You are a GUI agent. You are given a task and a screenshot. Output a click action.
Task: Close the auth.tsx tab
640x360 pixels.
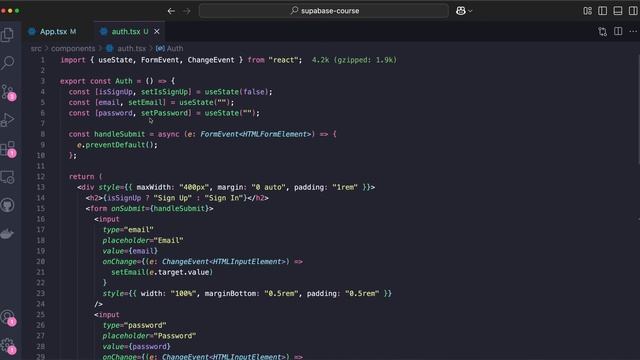pyautogui.click(x=157, y=31)
